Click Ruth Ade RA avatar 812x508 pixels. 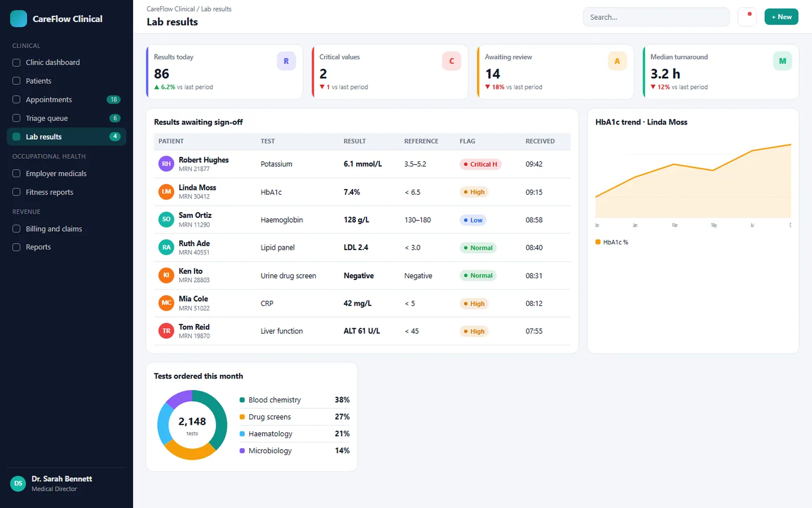click(166, 247)
